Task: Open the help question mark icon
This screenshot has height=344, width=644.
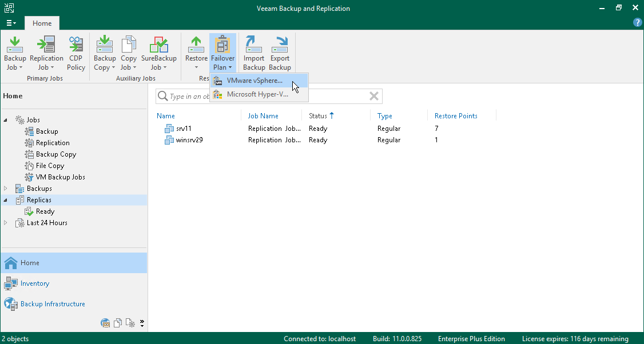Action: tap(638, 23)
